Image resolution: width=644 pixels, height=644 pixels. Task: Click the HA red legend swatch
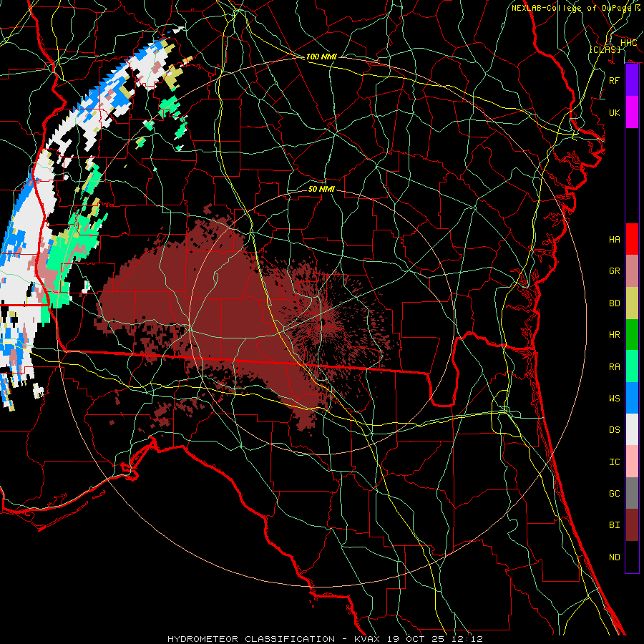632,239
